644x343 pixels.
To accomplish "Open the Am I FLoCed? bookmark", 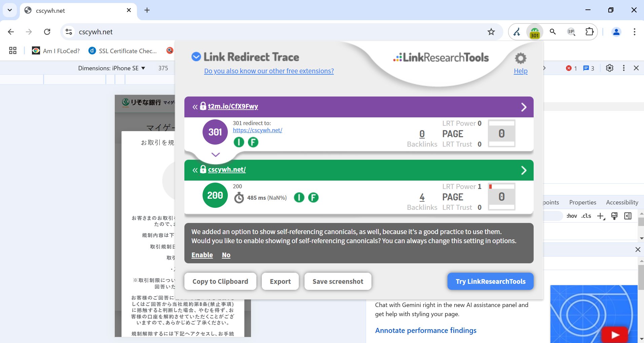I will pos(56,51).
